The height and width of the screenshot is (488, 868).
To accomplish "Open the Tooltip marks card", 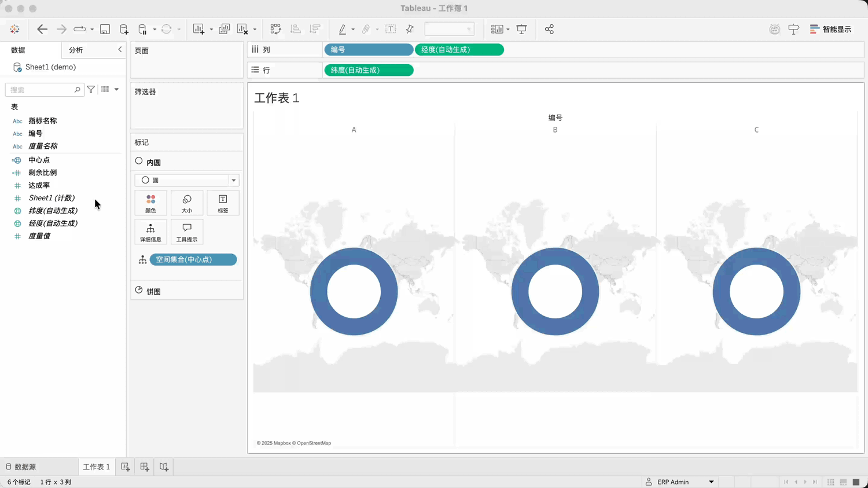I will (186, 232).
